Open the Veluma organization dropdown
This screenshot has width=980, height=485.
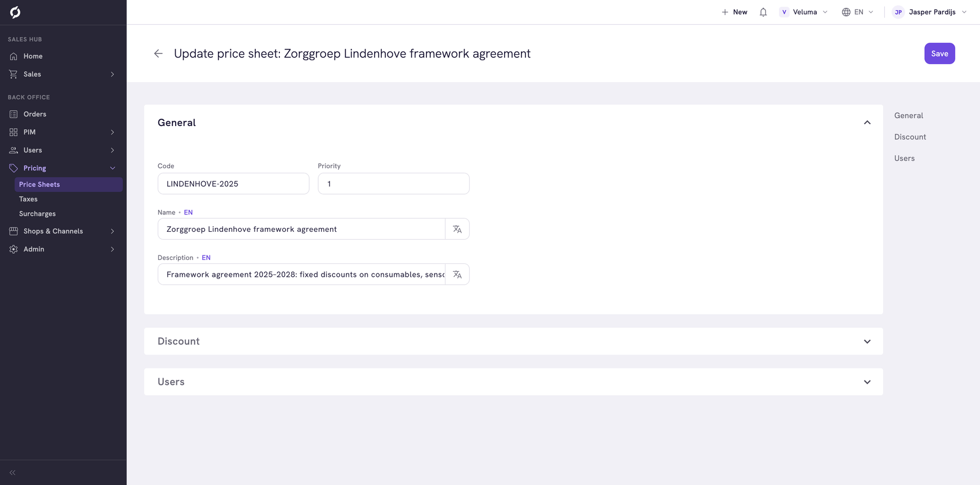coord(804,12)
